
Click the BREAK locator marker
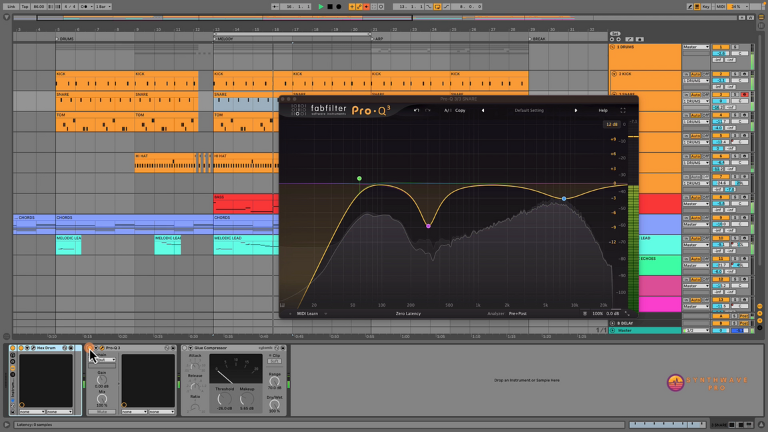click(x=537, y=39)
